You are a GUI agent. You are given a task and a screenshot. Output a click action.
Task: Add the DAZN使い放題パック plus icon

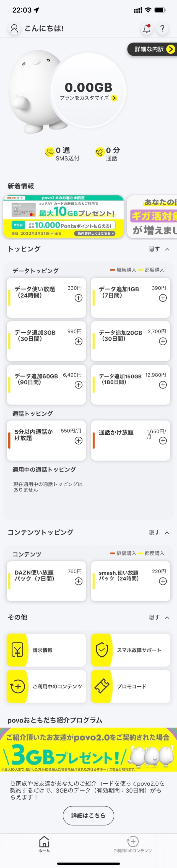click(78, 581)
